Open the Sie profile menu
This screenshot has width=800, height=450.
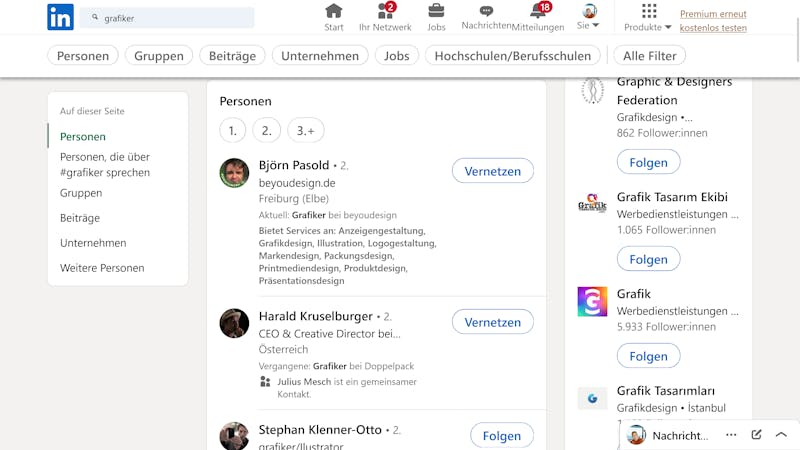589,17
